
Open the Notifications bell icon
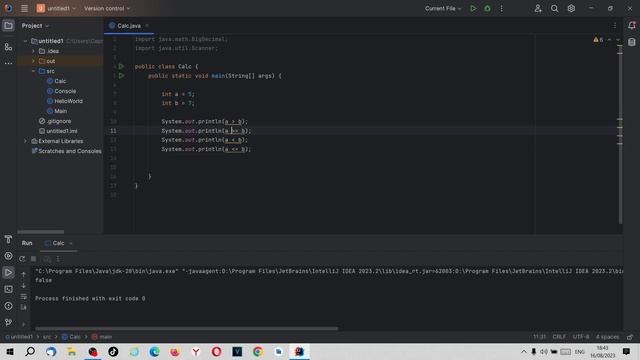pos(632,25)
